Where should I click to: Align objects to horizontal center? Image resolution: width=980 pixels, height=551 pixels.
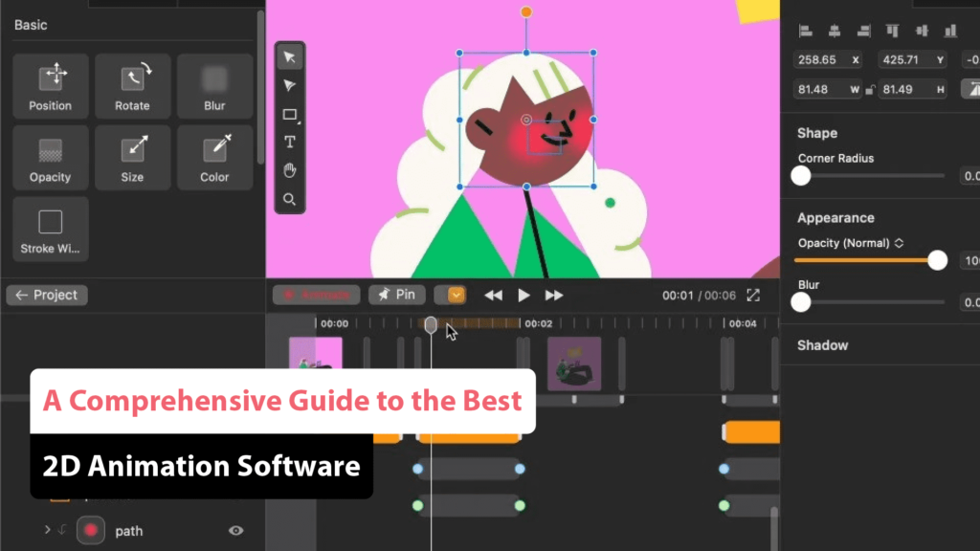click(x=835, y=31)
